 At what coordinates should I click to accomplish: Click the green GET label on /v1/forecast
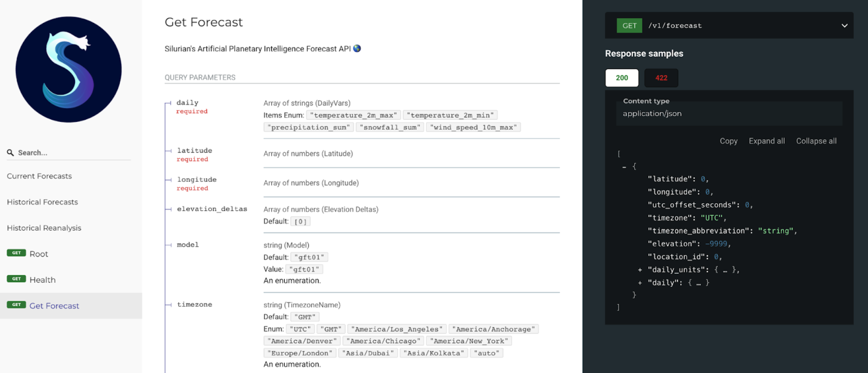click(629, 26)
